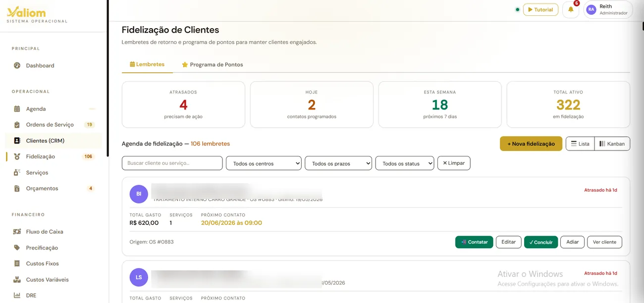Click the 4 badge on Orçamentos
644x303 pixels.
[91, 189]
